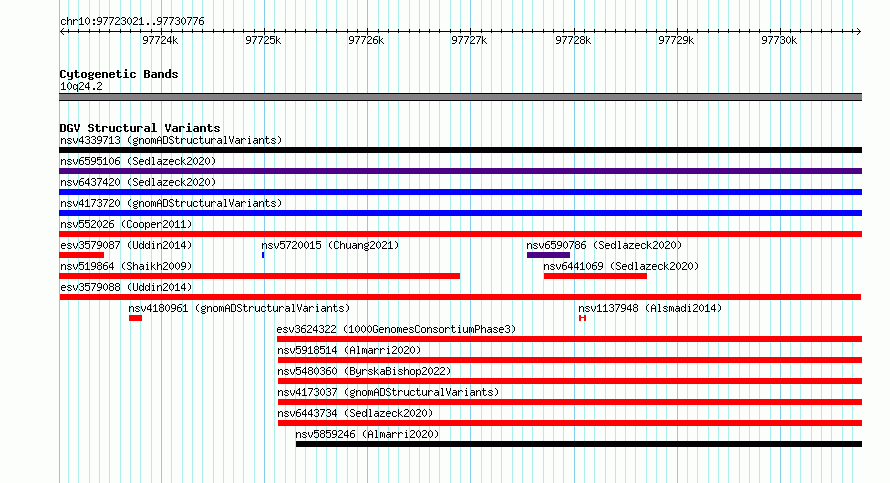Screen dimensions: 890x483
Task: Open the nsv4180961 gnomAD variant label
Action: tap(239, 308)
